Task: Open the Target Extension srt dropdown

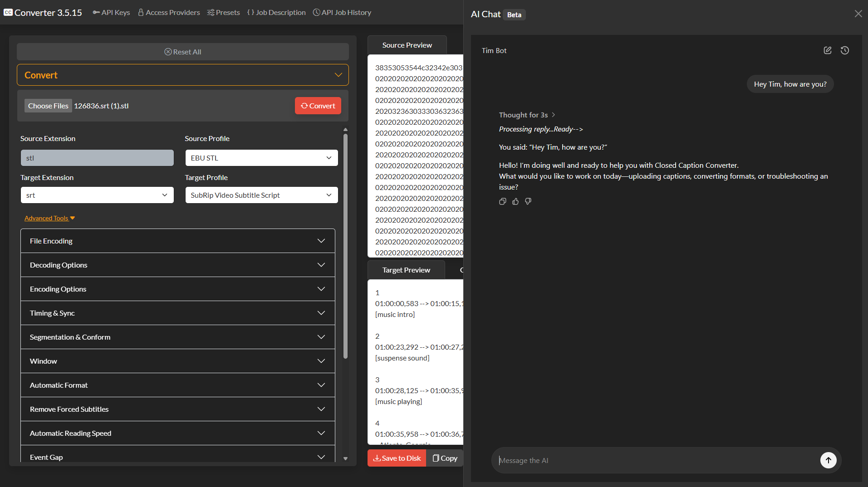Action: pyautogui.click(x=97, y=195)
